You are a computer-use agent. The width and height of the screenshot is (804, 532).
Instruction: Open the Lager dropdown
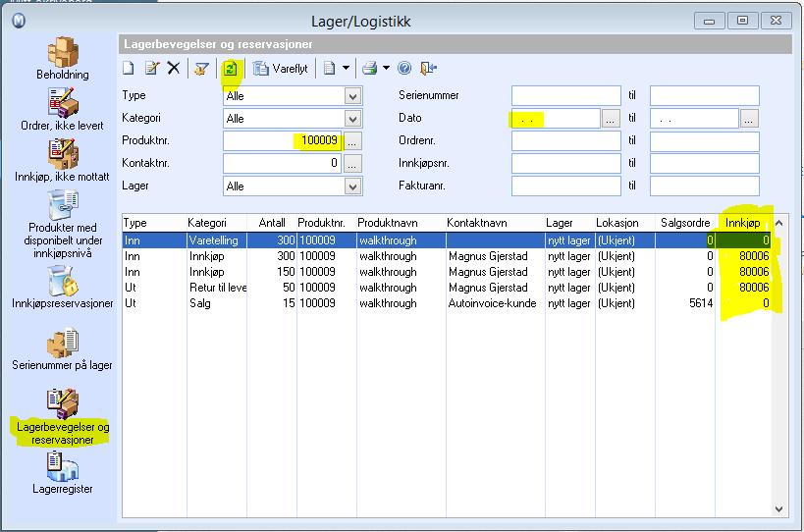(352, 186)
